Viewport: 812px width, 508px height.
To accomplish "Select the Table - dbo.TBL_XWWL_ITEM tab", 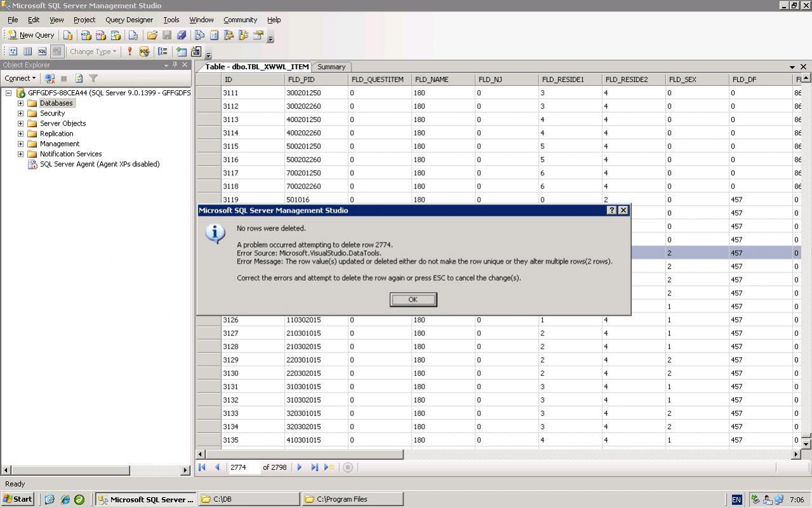I will click(x=257, y=67).
